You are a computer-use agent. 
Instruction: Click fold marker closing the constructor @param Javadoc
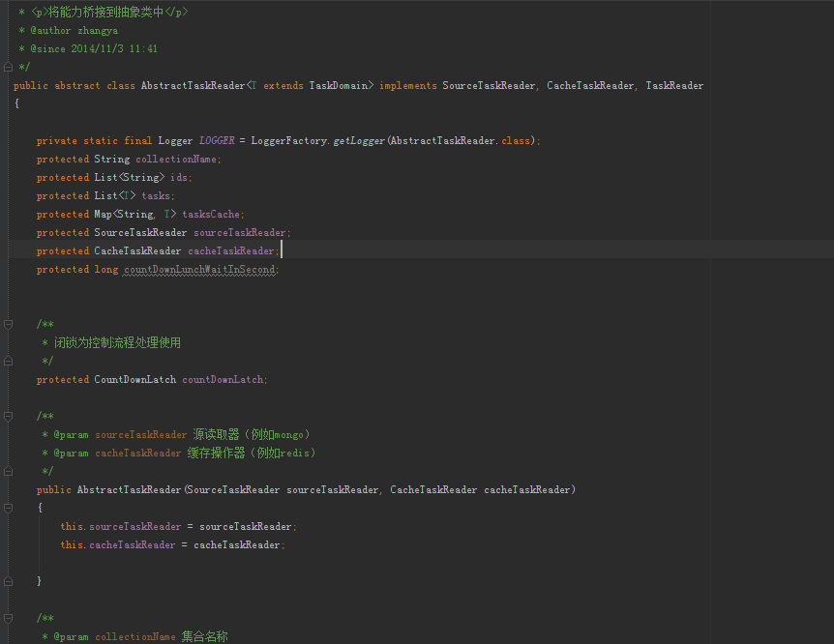(8, 471)
